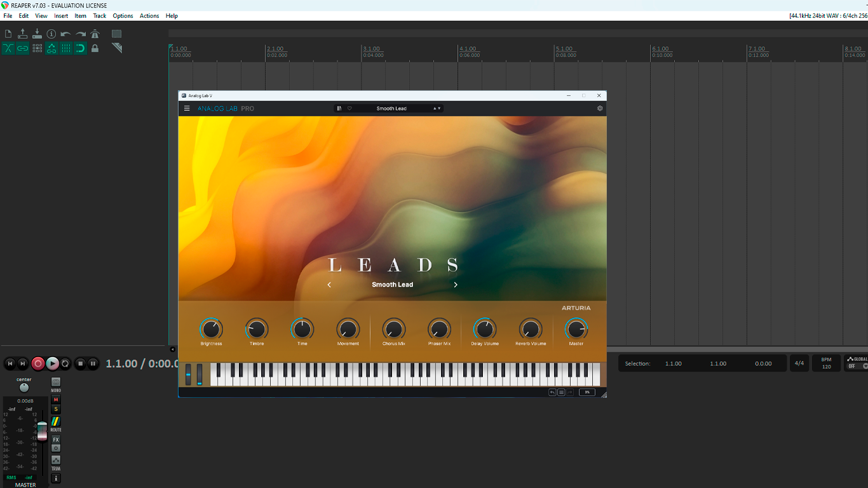The height and width of the screenshot is (488, 868).
Task: Click the dotted rectangle selection icon
Action: coord(117,34)
